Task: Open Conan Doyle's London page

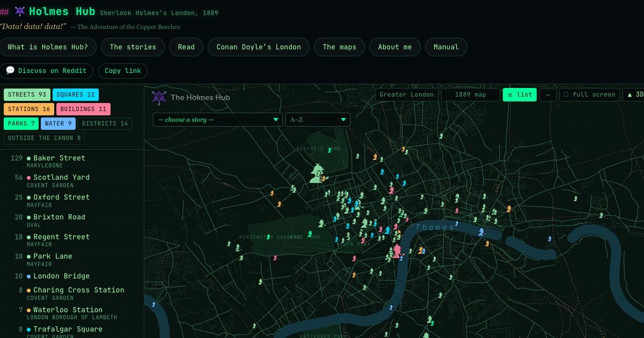Action: click(259, 47)
